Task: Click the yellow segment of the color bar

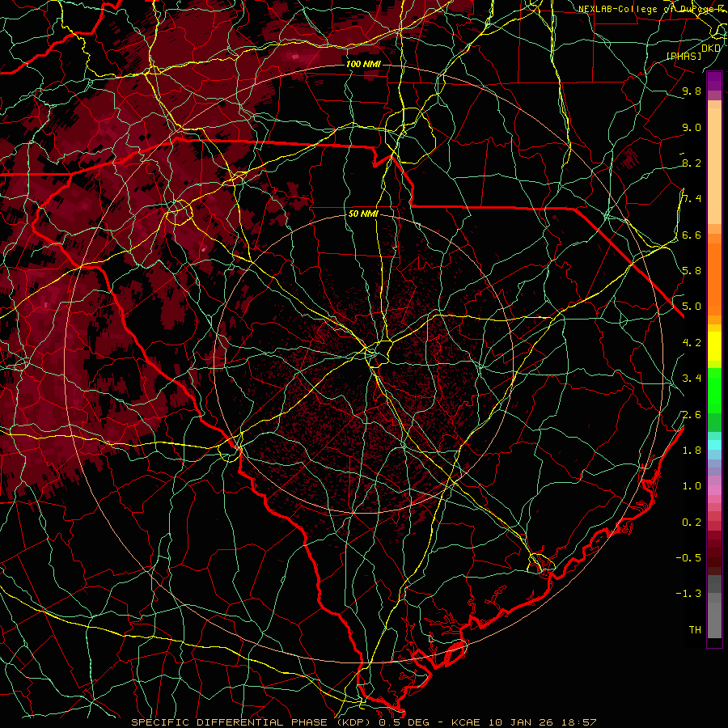Action: click(x=714, y=346)
